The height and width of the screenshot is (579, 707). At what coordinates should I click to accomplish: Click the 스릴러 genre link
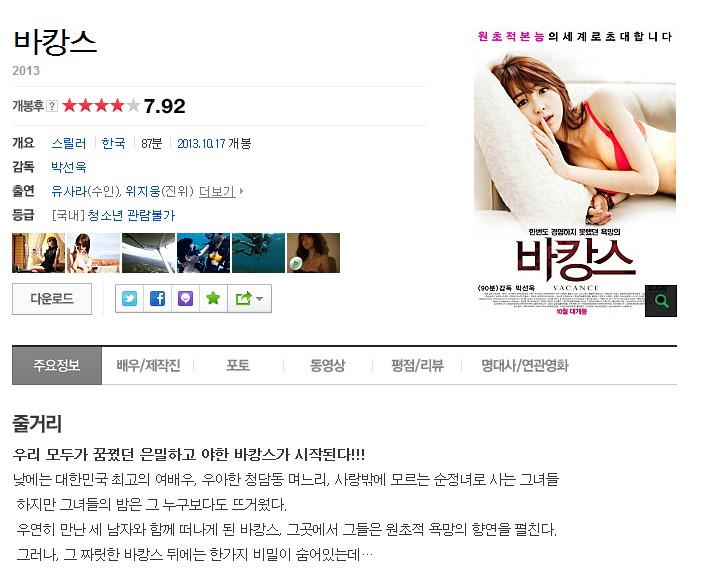click(69, 143)
